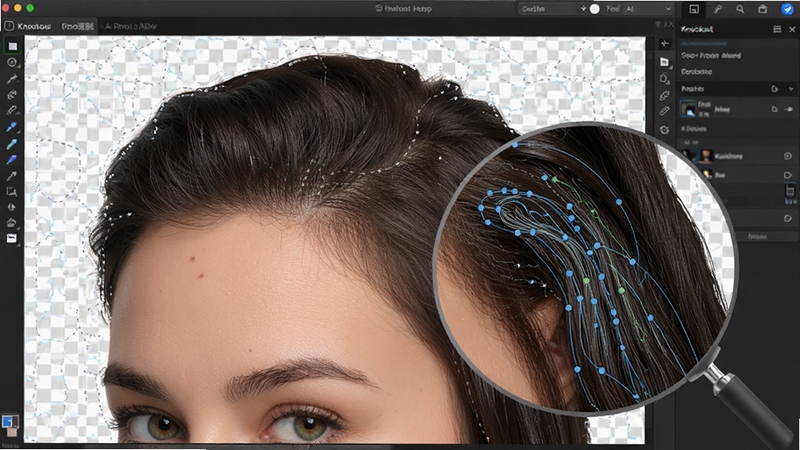Toggle circular icon on the portrait thumbnail layer row
Image resolution: width=800 pixels, height=450 pixels.
click(x=787, y=156)
